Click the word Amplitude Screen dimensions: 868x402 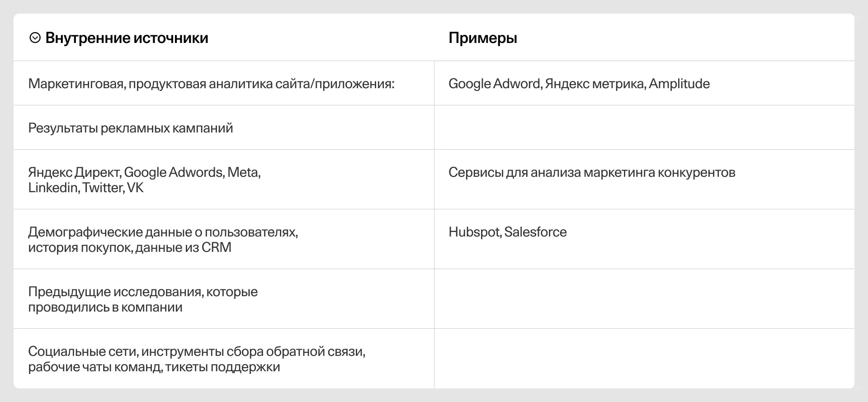click(x=679, y=84)
